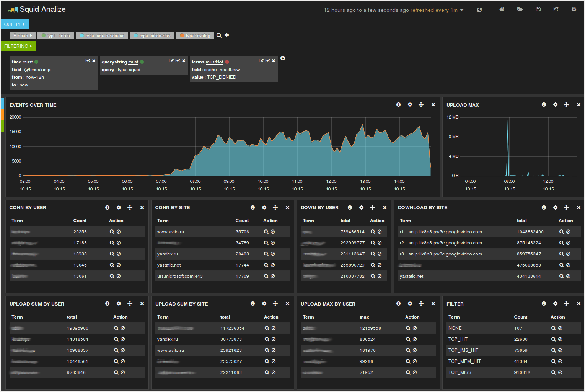Click the Term header in Conn By Site
The image size is (585, 392).
163,221
